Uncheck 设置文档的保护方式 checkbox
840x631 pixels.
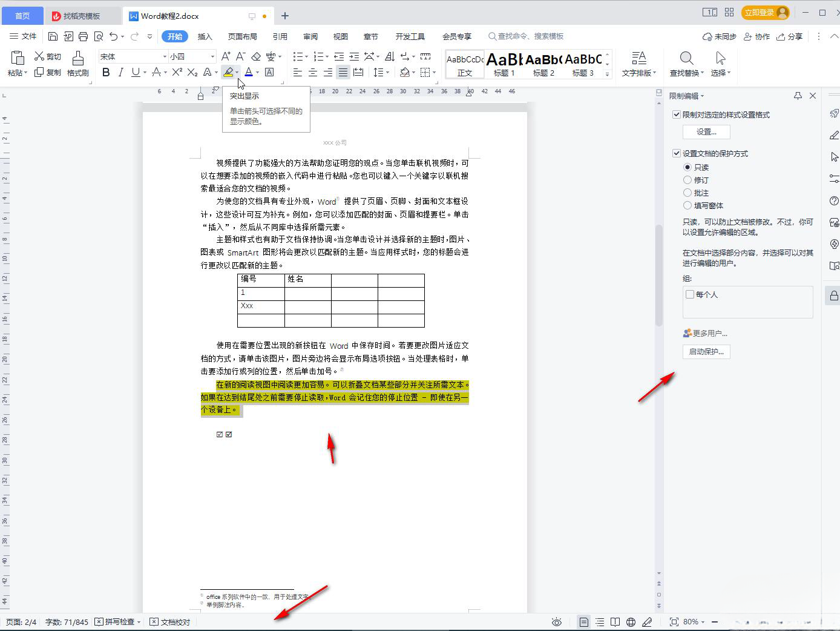677,153
